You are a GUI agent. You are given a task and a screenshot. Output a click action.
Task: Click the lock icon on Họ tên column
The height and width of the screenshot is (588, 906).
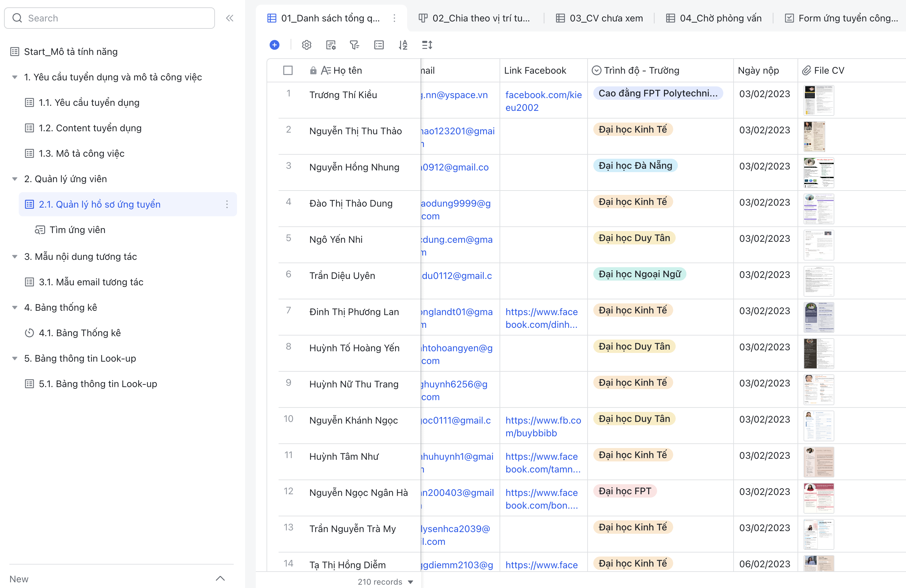click(313, 70)
